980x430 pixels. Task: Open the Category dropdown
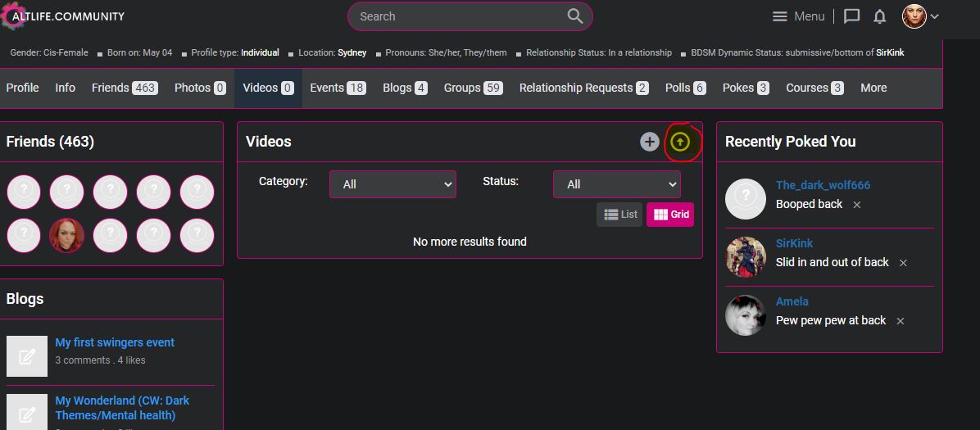pyautogui.click(x=392, y=184)
